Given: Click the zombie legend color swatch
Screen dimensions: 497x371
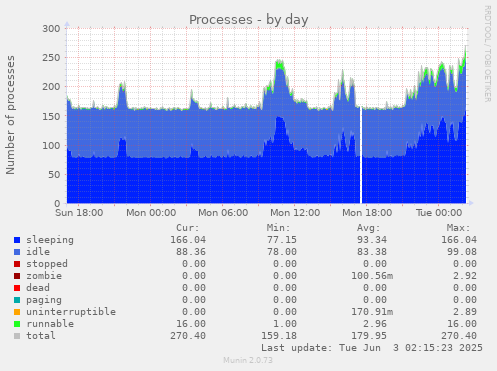Looking at the screenshot, I should [17, 276].
